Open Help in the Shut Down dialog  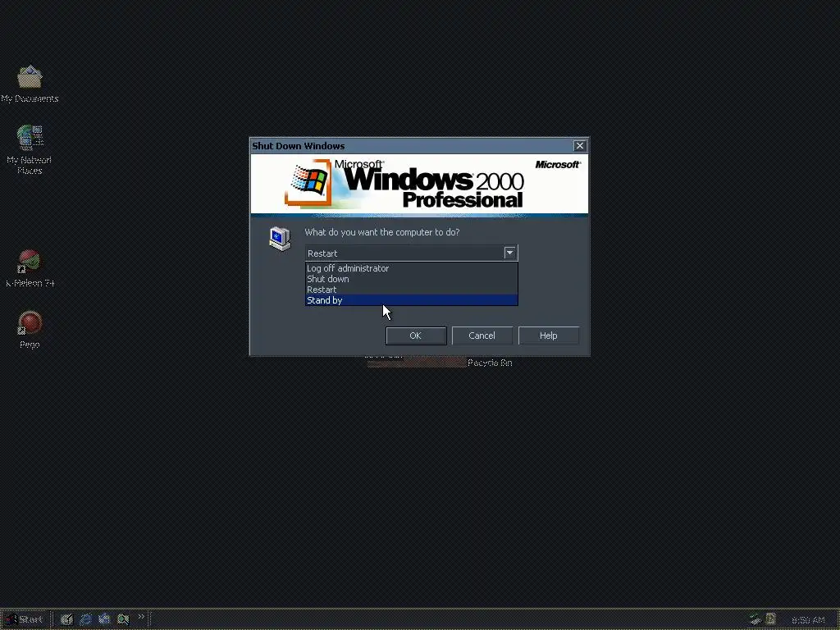[548, 336]
